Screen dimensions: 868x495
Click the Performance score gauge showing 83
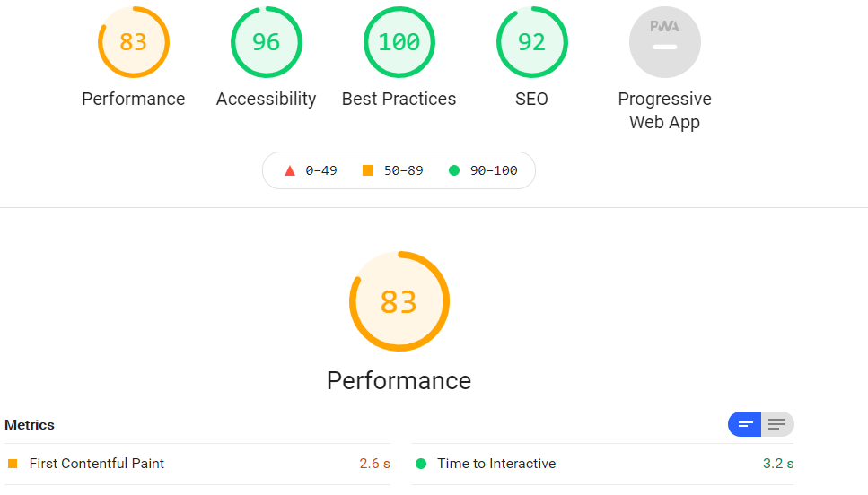click(134, 42)
